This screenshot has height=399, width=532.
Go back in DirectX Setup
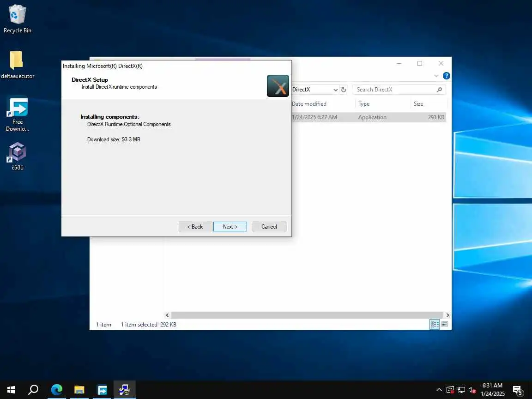click(x=195, y=227)
